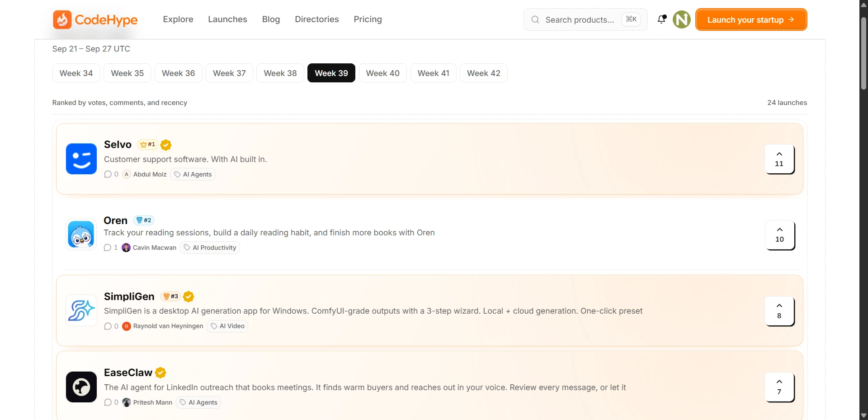Screen dimensions: 868x420
Task: Open the Directories nav item
Action: tap(317, 19)
